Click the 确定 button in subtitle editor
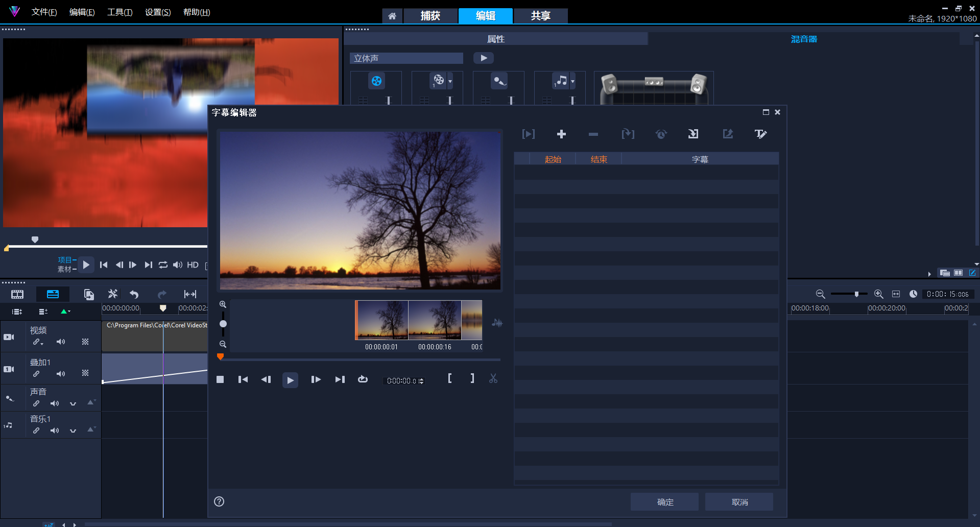Image resolution: width=980 pixels, height=527 pixels. tap(664, 501)
